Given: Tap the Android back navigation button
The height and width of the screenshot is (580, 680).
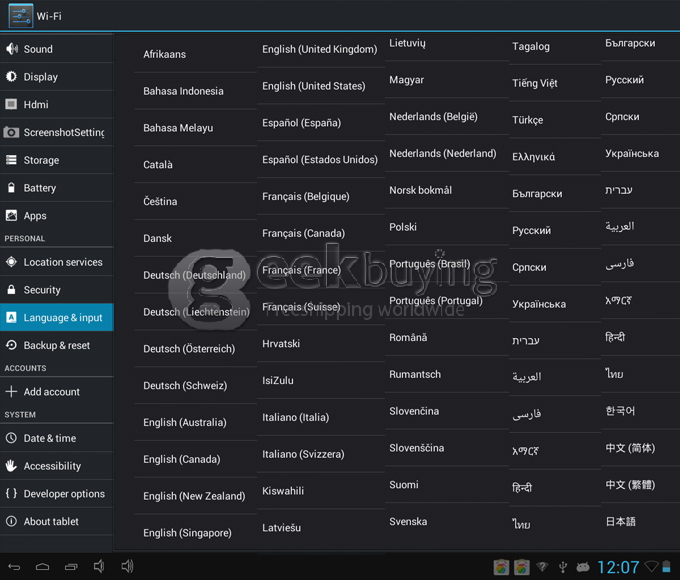Looking at the screenshot, I should (x=14, y=567).
